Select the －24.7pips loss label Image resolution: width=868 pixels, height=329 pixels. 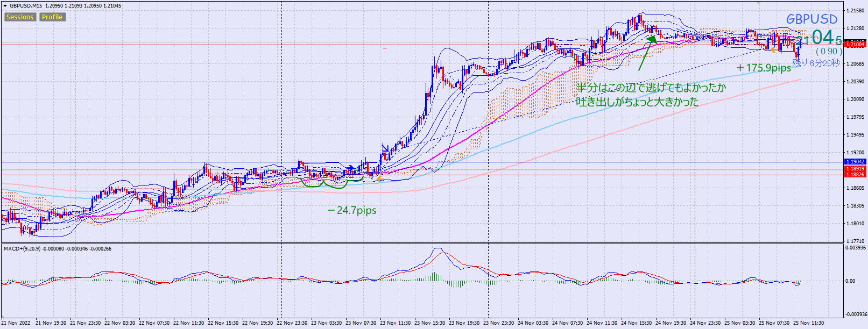pyautogui.click(x=352, y=210)
